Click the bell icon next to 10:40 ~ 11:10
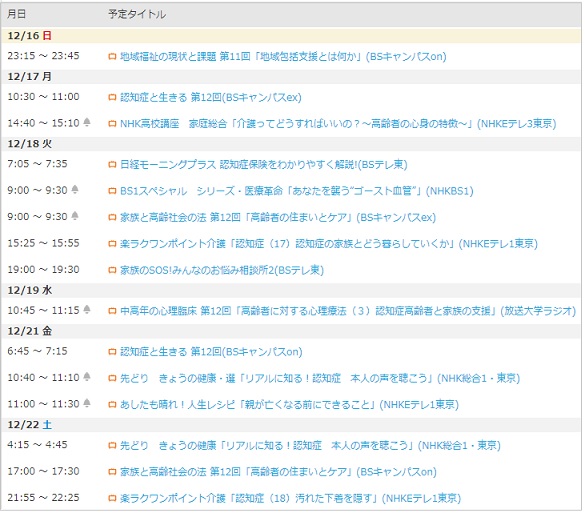The width and height of the screenshot is (585, 513). (87, 376)
